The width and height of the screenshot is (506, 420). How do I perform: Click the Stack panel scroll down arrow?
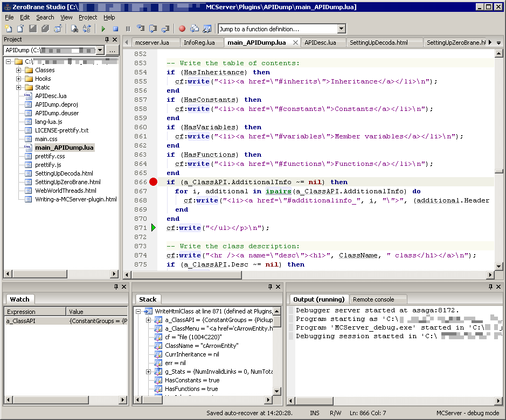[276, 391]
